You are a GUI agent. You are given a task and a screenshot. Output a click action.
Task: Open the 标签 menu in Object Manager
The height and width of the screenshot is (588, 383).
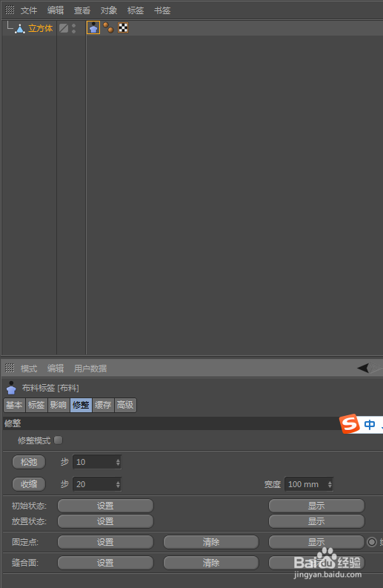click(136, 10)
